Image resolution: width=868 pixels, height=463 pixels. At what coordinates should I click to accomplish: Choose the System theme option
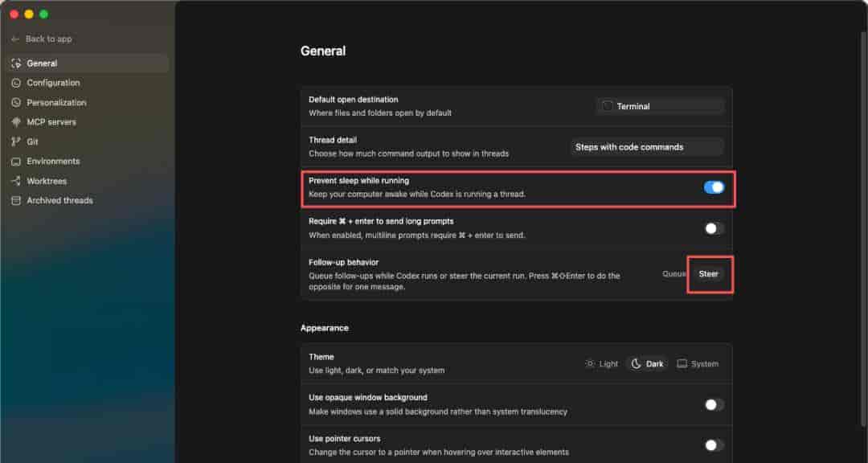click(x=698, y=364)
